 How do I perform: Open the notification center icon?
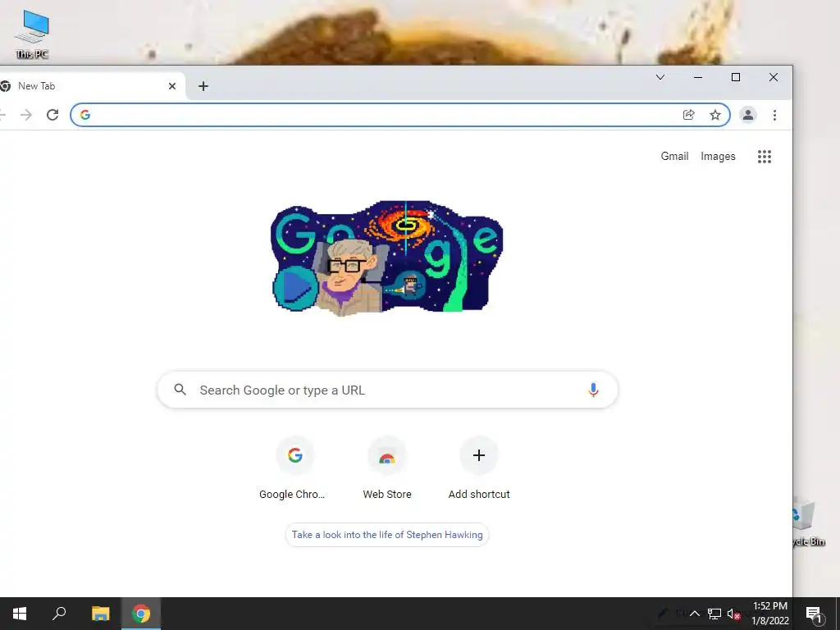coord(814,614)
